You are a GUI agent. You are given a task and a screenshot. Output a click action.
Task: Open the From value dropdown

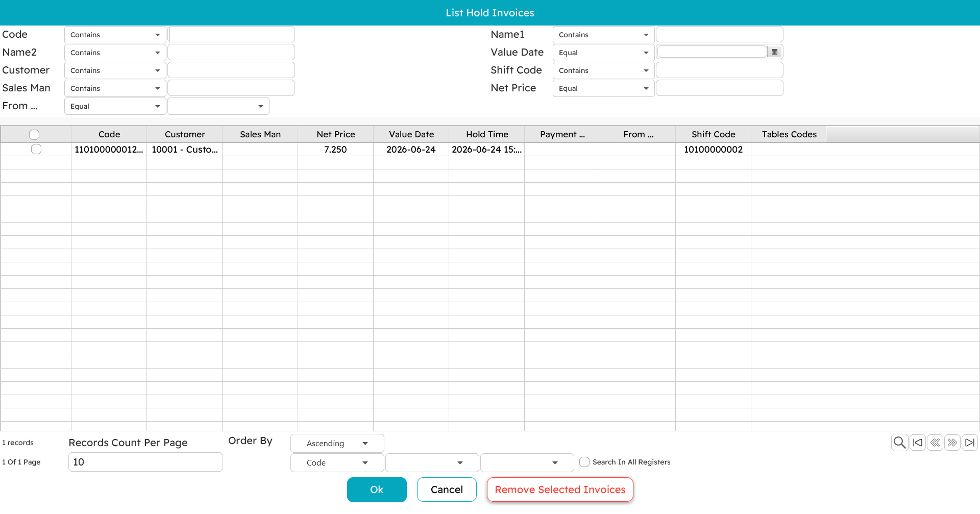tap(218, 106)
